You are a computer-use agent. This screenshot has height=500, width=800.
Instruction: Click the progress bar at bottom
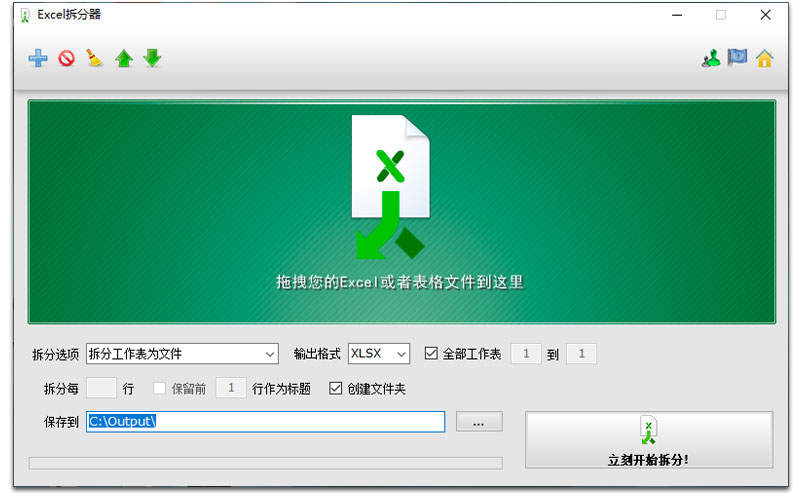point(265,463)
